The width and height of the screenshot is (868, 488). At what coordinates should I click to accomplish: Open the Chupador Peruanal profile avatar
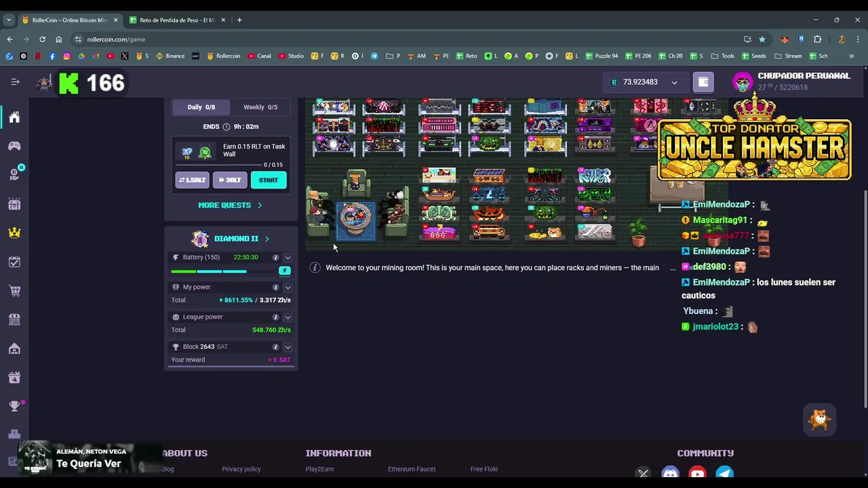point(743,82)
